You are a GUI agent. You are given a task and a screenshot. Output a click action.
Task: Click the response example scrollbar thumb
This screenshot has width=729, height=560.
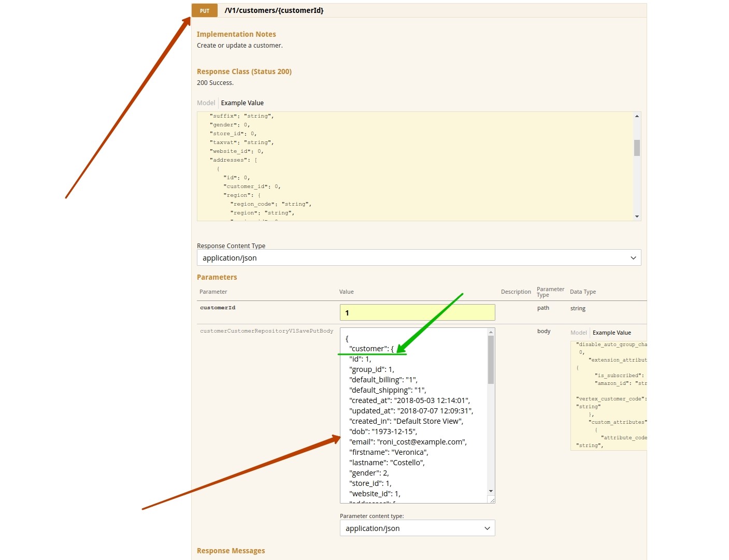point(637,148)
